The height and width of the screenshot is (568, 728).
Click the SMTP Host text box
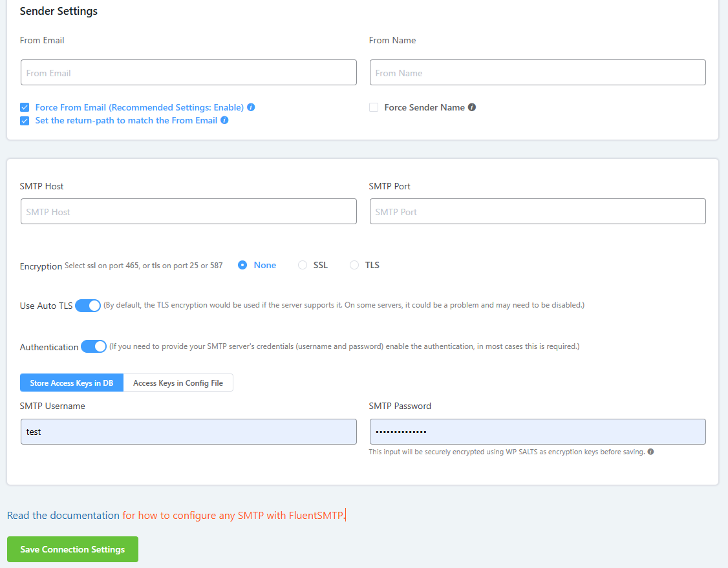click(188, 212)
